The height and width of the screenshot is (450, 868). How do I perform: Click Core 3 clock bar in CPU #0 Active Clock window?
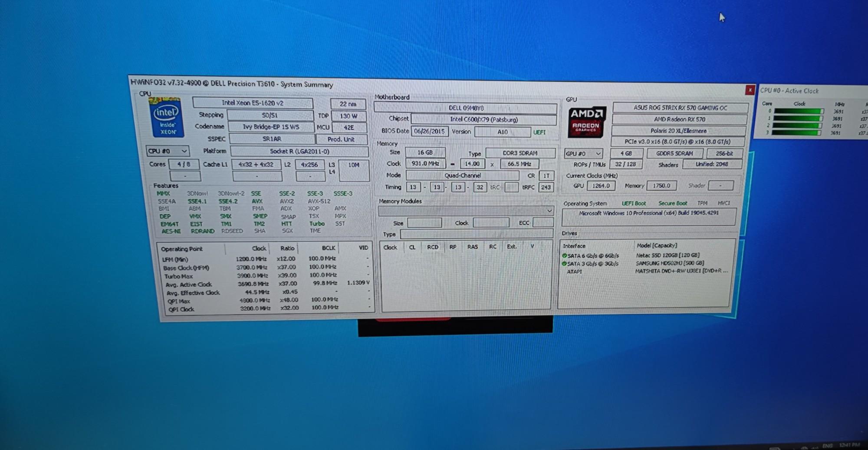798,133
